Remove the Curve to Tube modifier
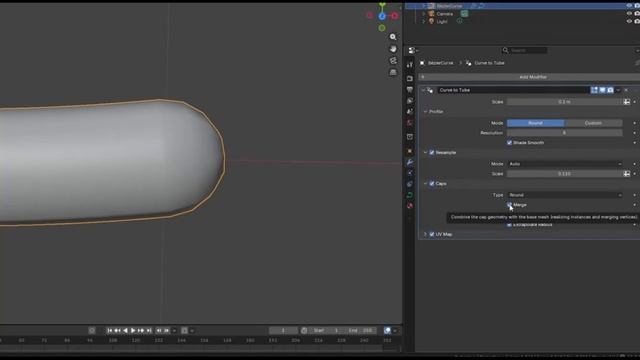640x360 pixels. click(626, 90)
